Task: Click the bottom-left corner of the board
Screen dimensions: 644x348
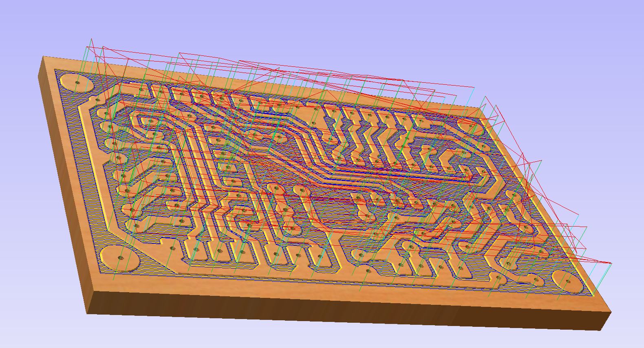Action: click(x=87, y=313)
